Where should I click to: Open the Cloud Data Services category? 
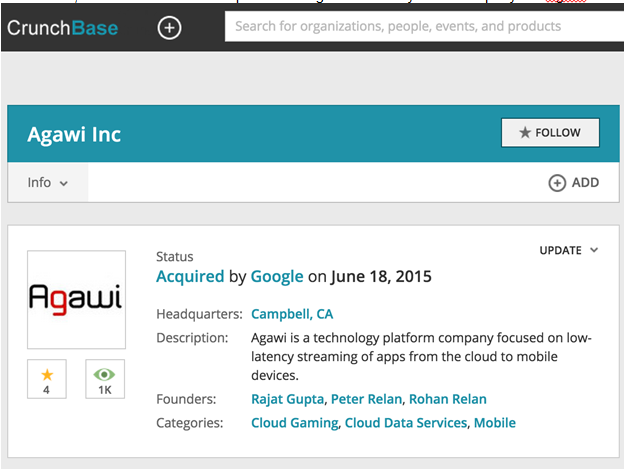pyautogui.click(x=406, y=423)
